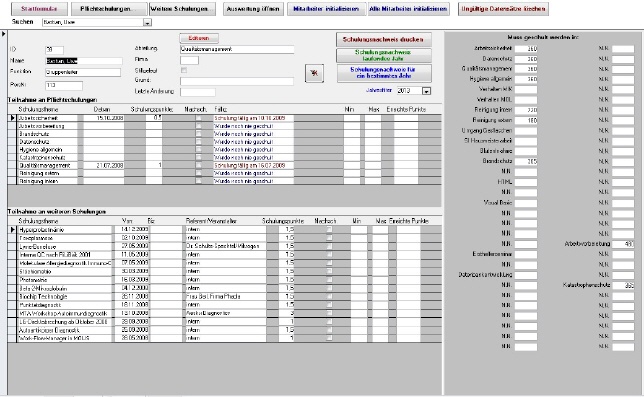Click empty HTML interval field
The image size is (644, 397).
coord(526,182)
